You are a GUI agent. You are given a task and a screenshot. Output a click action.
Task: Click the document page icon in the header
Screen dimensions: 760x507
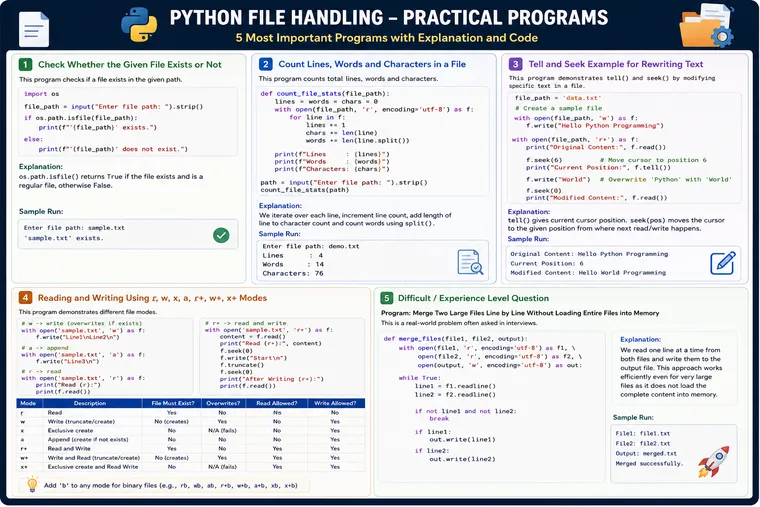(34, 30)
